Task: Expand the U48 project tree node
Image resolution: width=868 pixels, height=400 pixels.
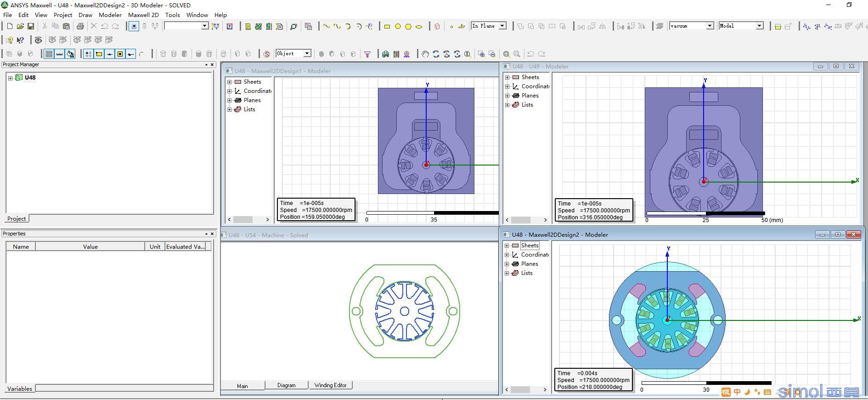Action: (x=10, y=78)
